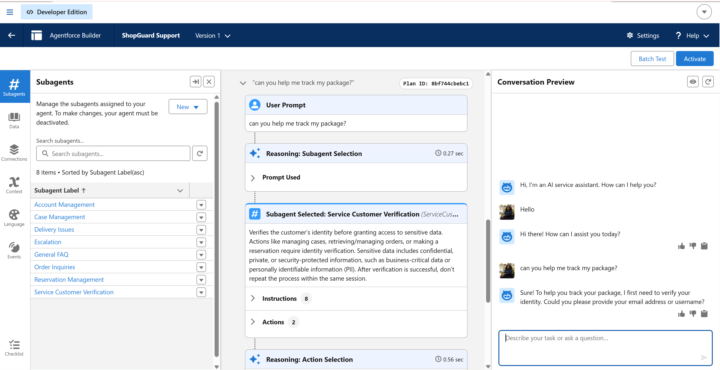Open the Checklist icon at bottom left
This screenshot has width=720, height=370.
coord(14,348)
